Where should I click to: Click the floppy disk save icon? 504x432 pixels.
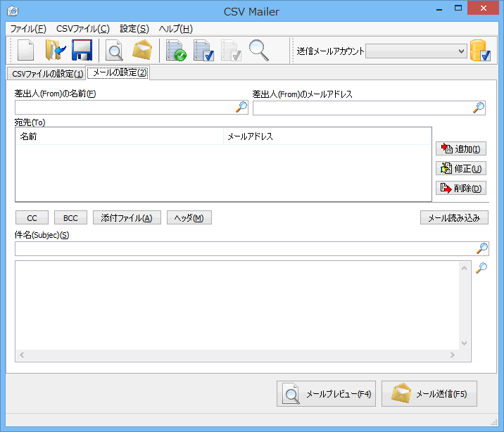[82, 51]
